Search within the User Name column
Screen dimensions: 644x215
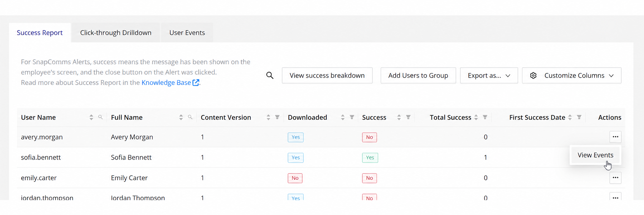point(101,117)
